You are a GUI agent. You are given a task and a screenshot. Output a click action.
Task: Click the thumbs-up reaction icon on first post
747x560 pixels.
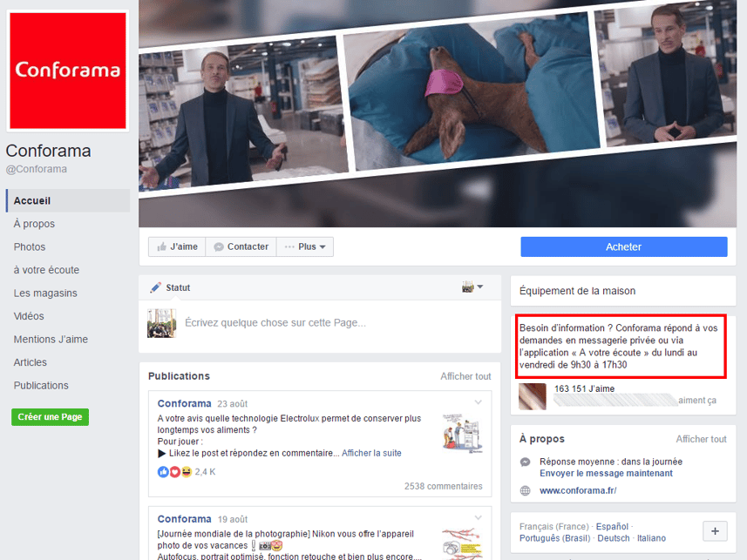tap(163, 472)
